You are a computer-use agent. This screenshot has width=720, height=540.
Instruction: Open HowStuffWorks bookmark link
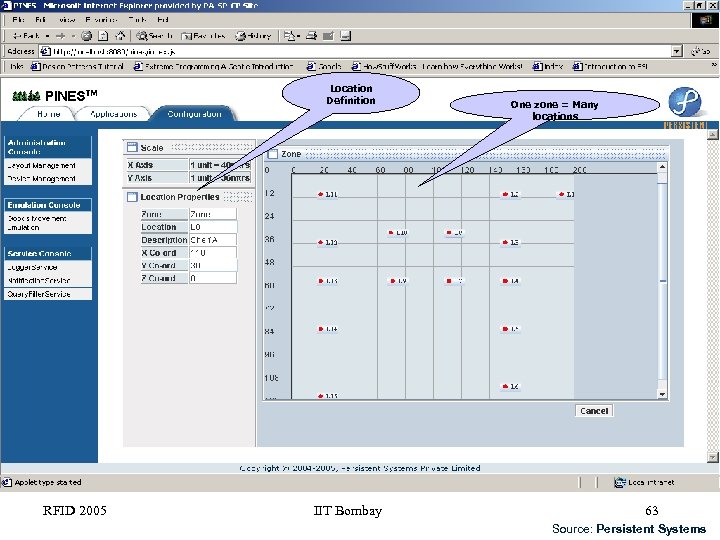click(437, 67)
